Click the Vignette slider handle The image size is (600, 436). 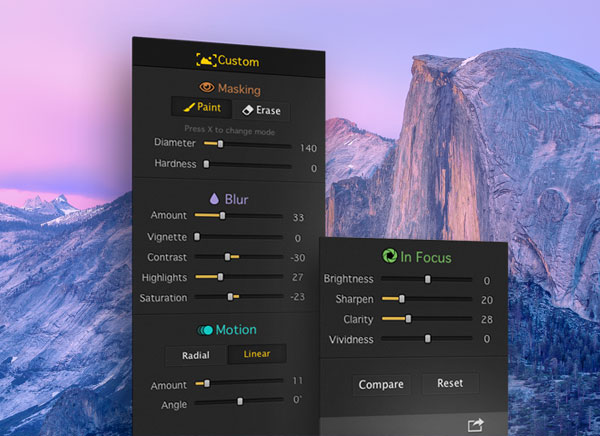point(197,237)
